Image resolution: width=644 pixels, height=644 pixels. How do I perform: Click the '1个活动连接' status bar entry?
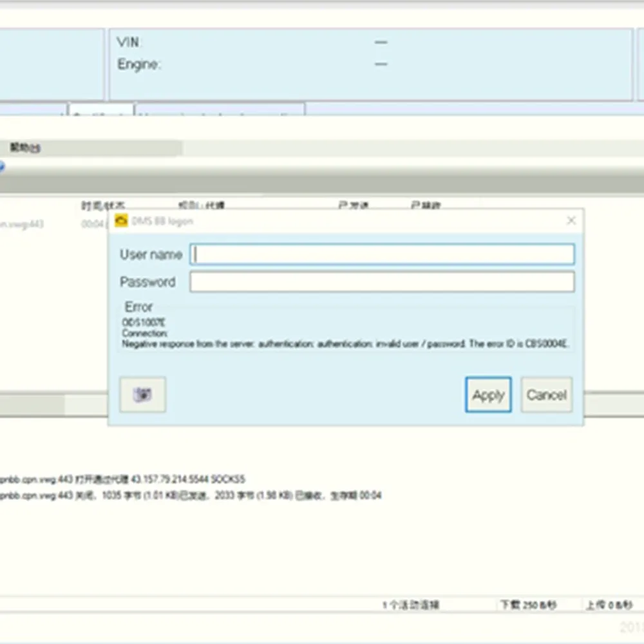[411, 605]
